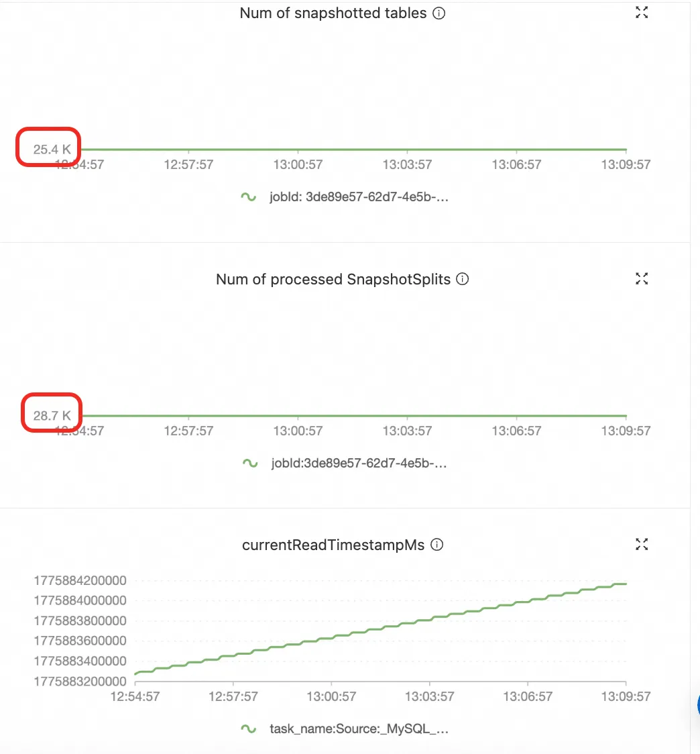Open info tooltip for Num of processed SnapshotSplits
The image size is (700, 754).
(462, 279)
